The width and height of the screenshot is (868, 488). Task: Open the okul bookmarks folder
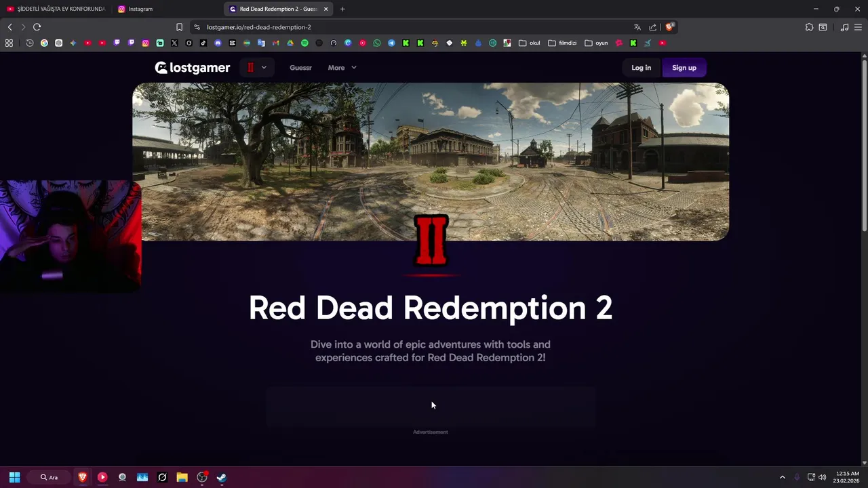tap(529, 43)
